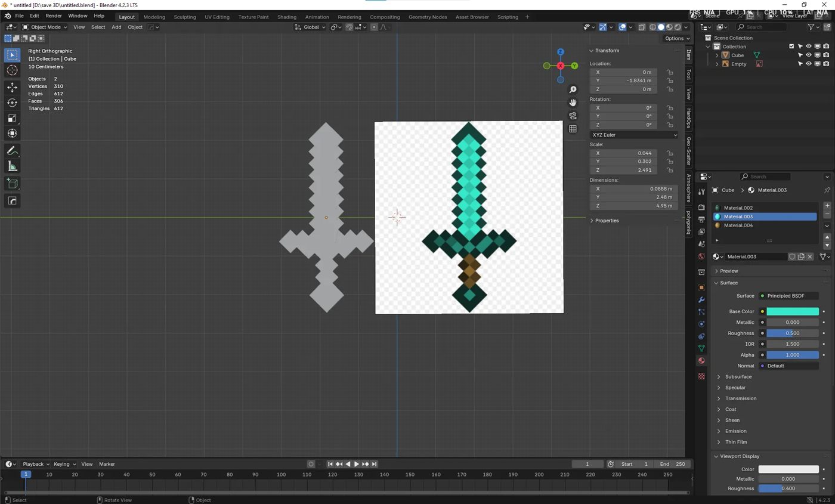
Task: Pin the properties editor context
Action: pyautogui.click(x=827, y=190)
